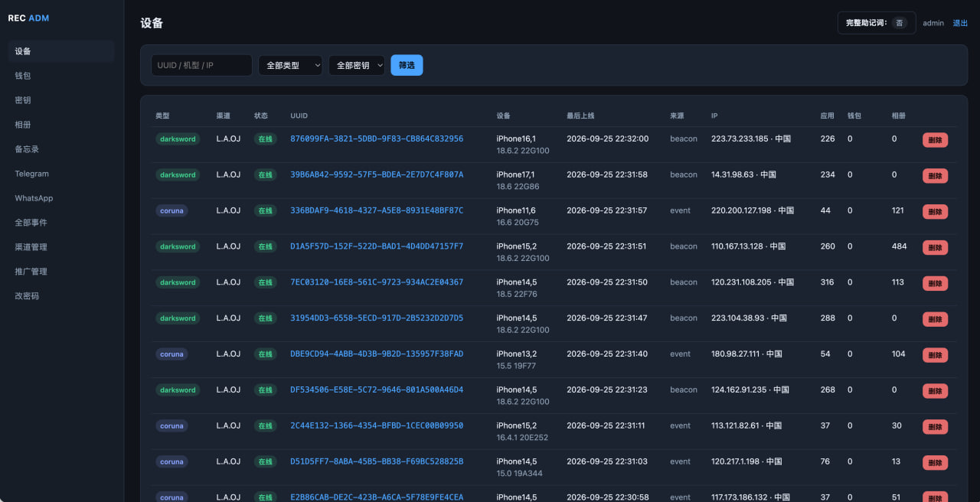Click the 状态 column header
This screenshot has height=502, width=980.
(261, 116)
